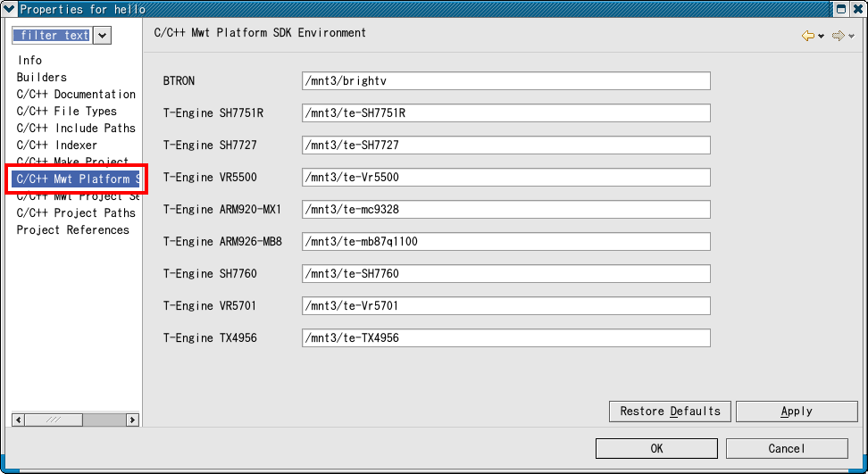Click the T-Engine ARM926-MB8 path field
Screen dimensions: 868x474
pyautogui.click(x=506, y=241)
